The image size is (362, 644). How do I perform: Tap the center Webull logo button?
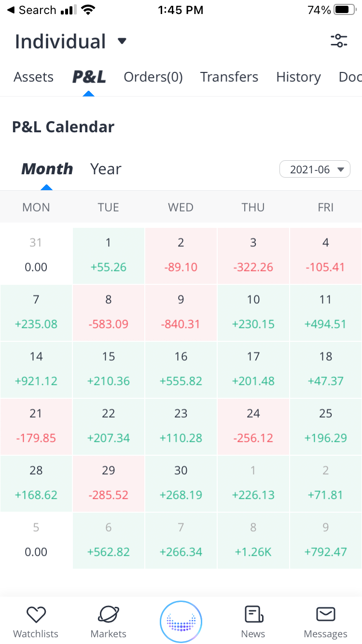181,622
